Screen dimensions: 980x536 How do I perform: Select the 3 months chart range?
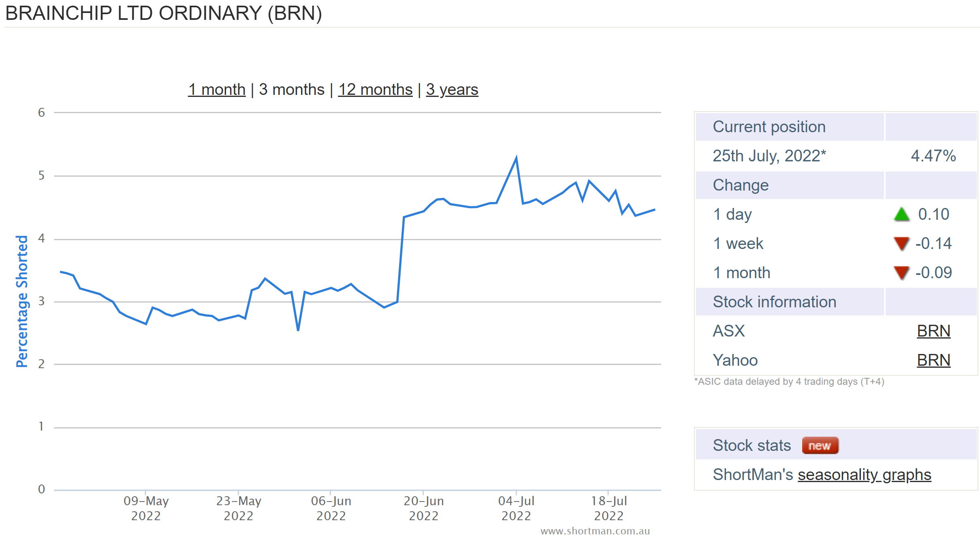click(292, 90)
